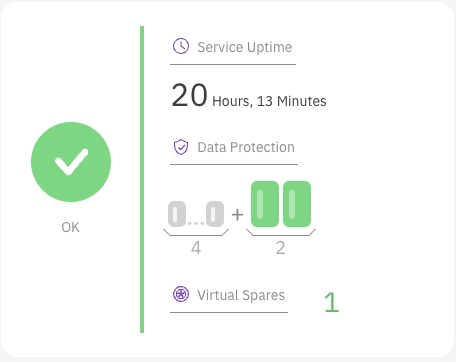Select the Service Uptime heading

click(x=245, y=47)
